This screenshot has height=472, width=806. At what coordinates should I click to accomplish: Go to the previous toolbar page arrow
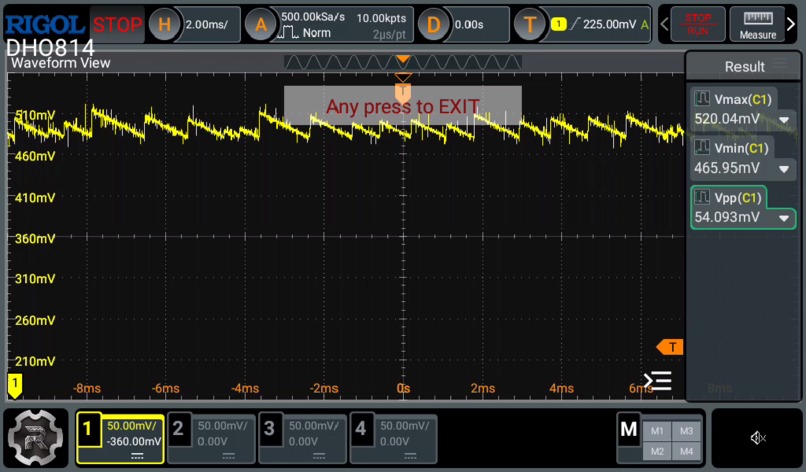[664, 24]
